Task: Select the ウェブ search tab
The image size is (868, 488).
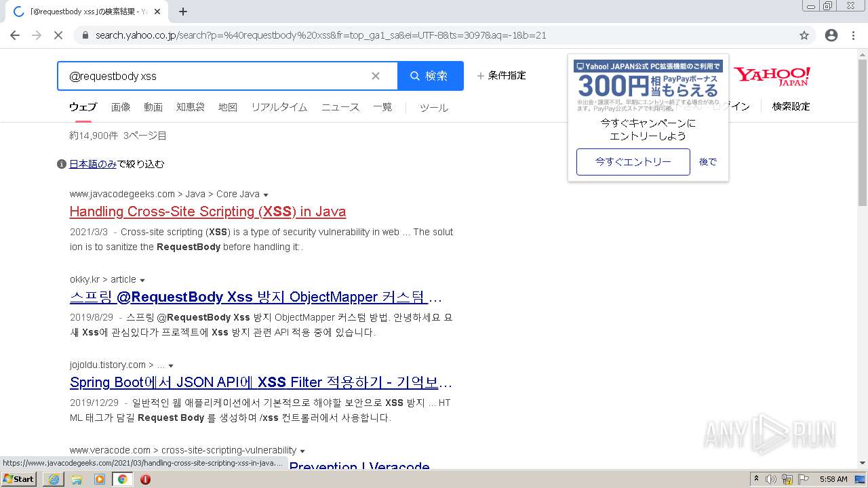Action: (83, 107)
